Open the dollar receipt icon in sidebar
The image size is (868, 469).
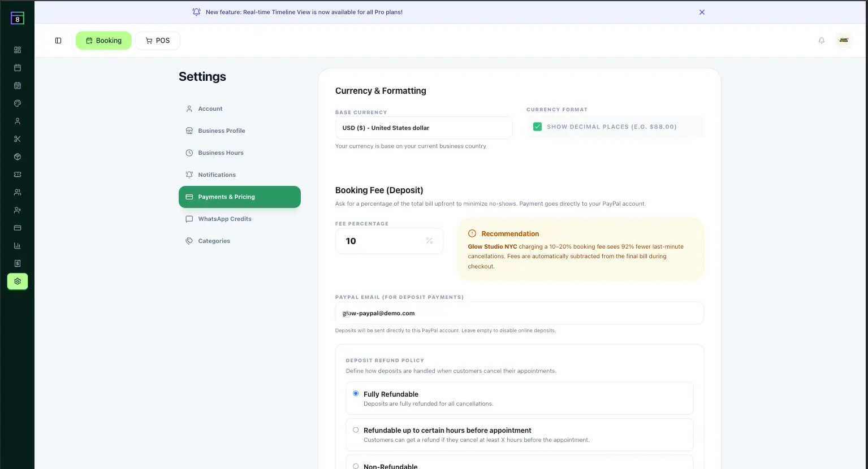(18, 263)
